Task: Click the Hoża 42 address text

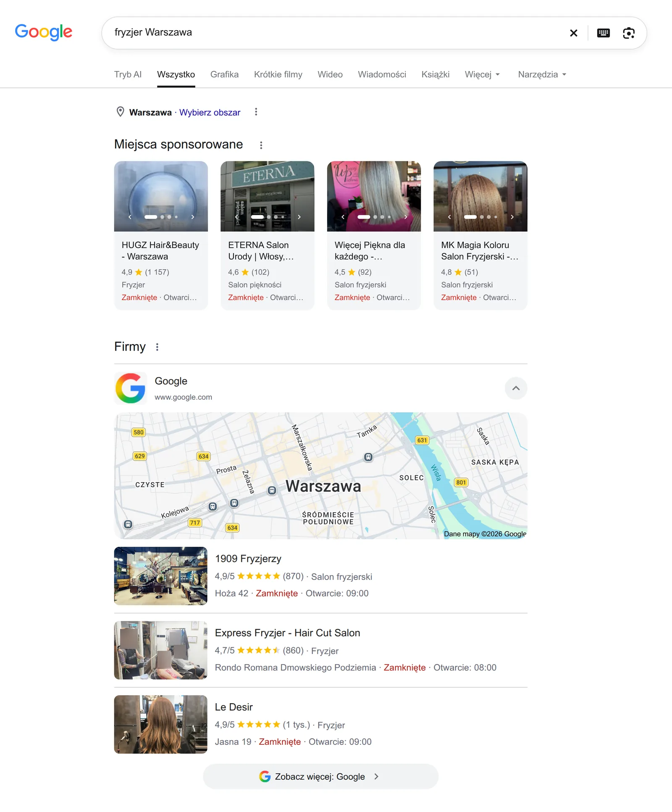Action: (231, 593)
